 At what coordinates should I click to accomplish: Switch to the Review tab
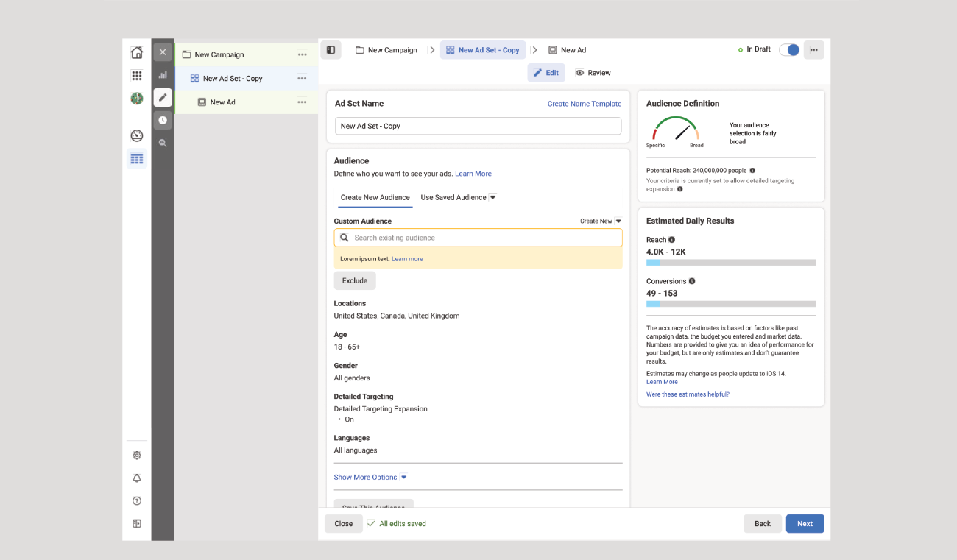[x=593, y=73]
